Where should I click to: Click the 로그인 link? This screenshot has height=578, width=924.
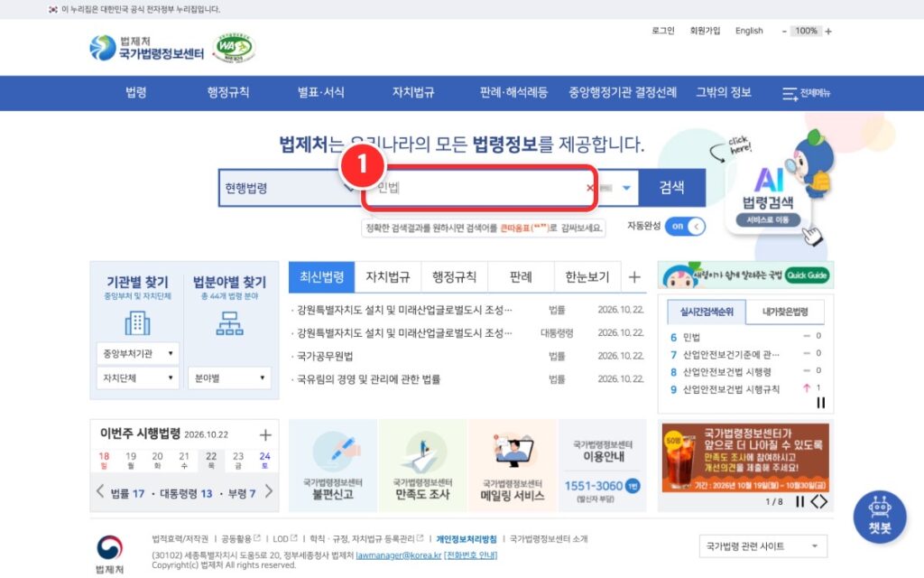(x=663, y=31)
